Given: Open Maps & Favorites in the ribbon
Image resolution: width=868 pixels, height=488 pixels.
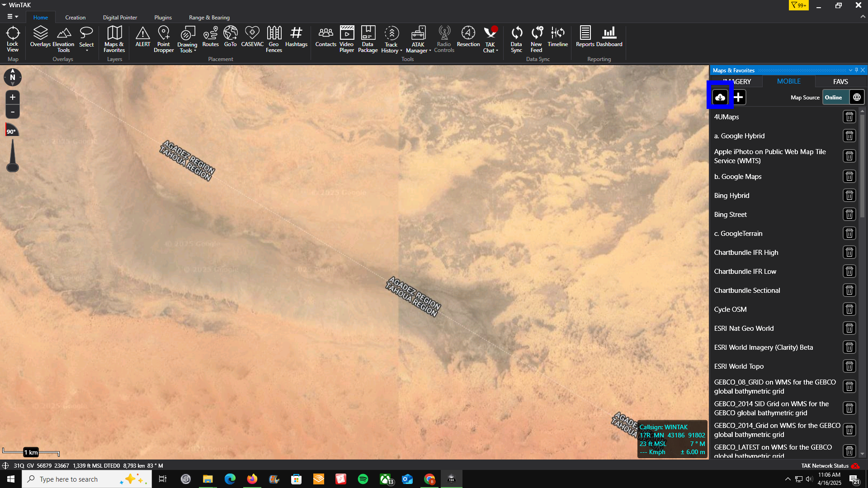Looking at the screenshot, I should (114, 39).
